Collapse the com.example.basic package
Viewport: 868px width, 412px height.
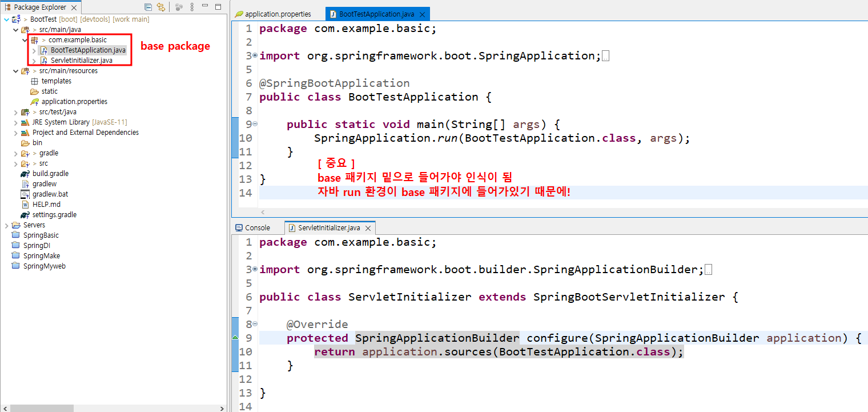[25, 40]
